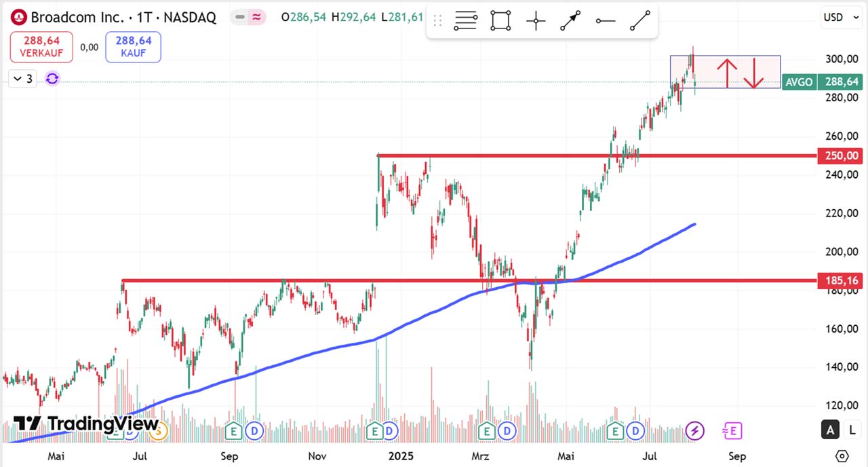Click the 200,00 price axis label
This screenshot has height=467, width=868.
click(842, 252)
